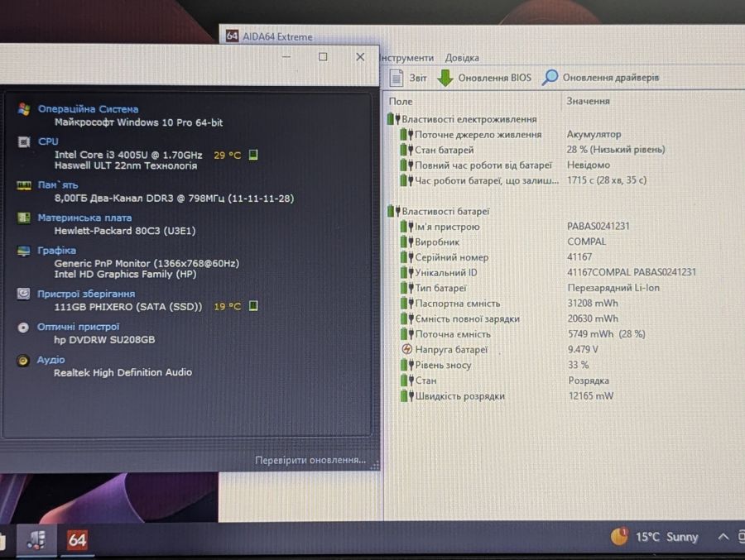Click the green BIOS update arrow icon
This screenshot has height=560, width=745.
[x=445, y=78]
